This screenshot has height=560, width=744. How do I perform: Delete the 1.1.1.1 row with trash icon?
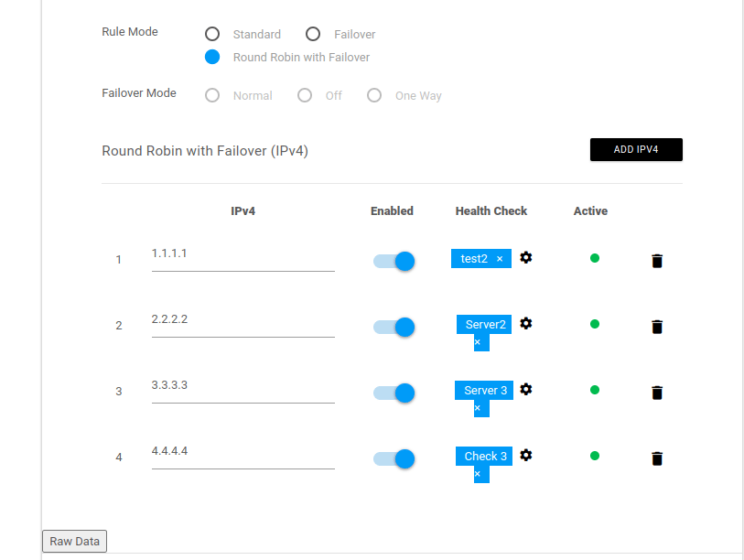657,261
